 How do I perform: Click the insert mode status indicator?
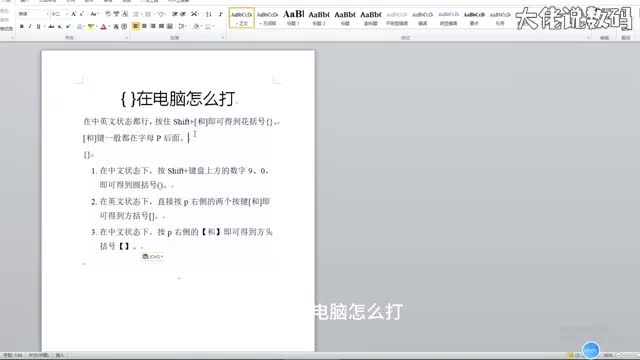point(60,356)
